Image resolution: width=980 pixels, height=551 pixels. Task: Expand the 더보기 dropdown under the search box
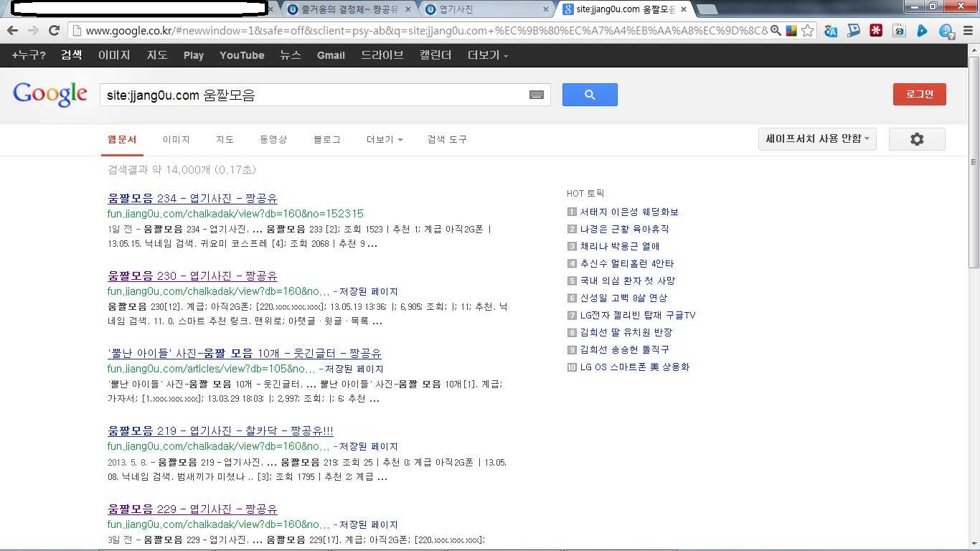pyautogui.click(x=385, y=139)
